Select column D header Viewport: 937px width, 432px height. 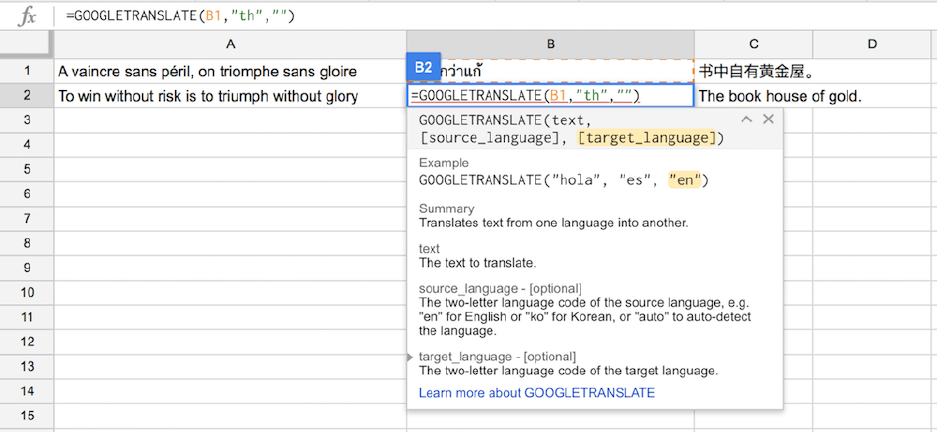872,44
